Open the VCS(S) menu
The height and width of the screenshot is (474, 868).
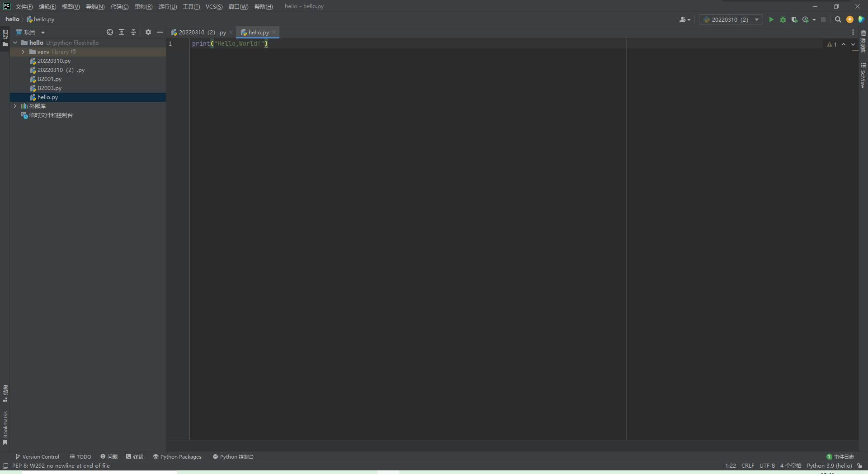214,6
